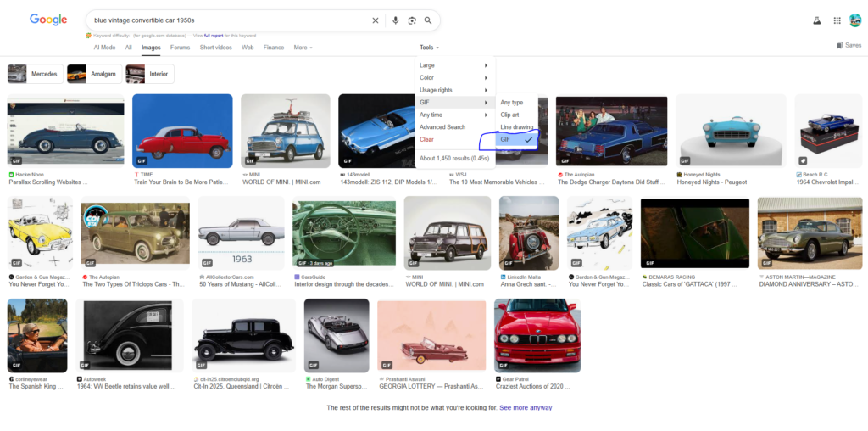Switch to Short videos tab
868x431 pixels.
click(x=216, y=48)
